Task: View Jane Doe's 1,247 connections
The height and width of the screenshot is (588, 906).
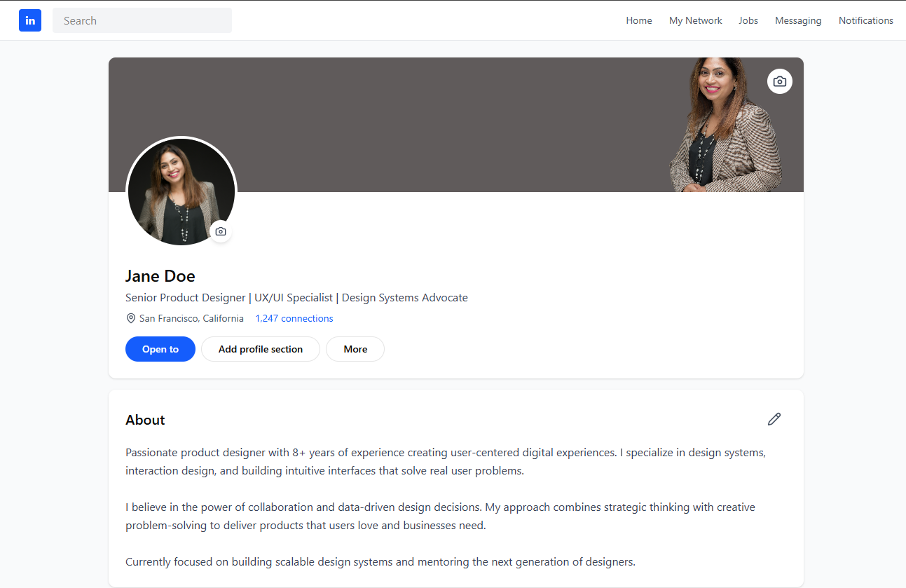Action: (294, 317)
